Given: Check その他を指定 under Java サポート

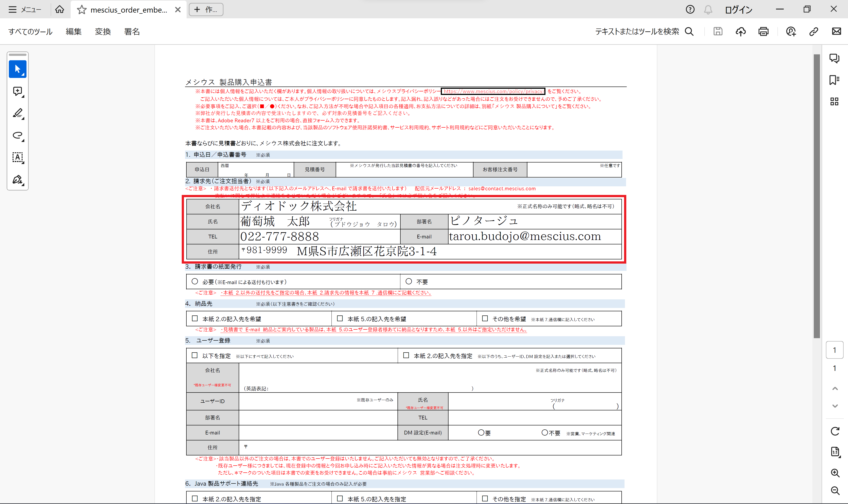Looking at the screenshot, I should (x=485, y=498).
